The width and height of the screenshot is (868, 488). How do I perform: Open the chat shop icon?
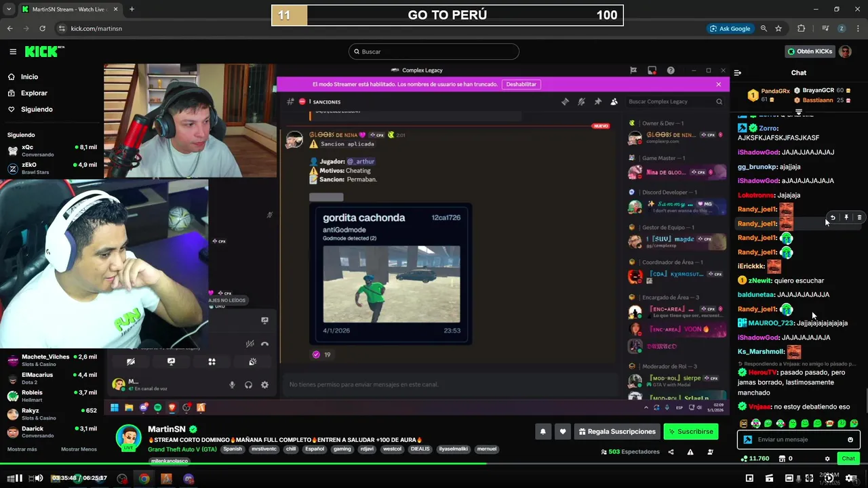coord(782,459)
